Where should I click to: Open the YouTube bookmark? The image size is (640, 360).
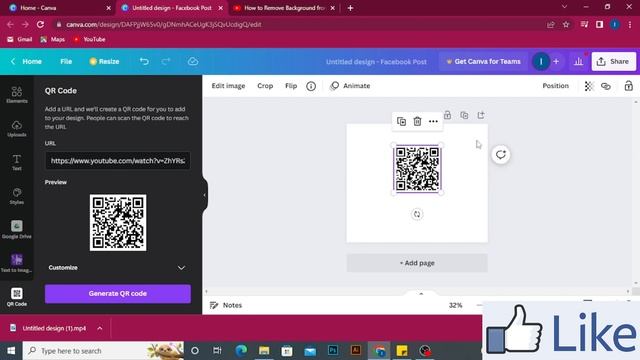point(89,39)
